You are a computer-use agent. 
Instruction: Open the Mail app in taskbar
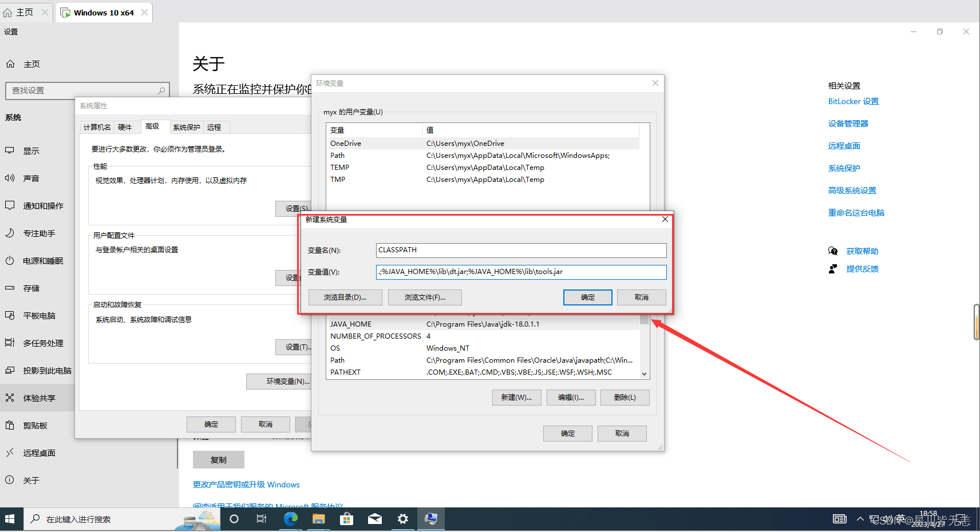tap(375, 519)
